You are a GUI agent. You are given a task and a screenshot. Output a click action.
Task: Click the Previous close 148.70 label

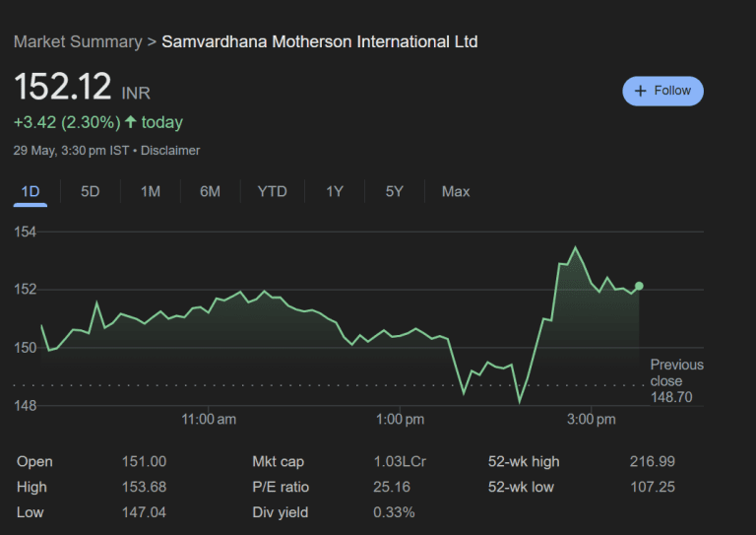pos(676,380)
